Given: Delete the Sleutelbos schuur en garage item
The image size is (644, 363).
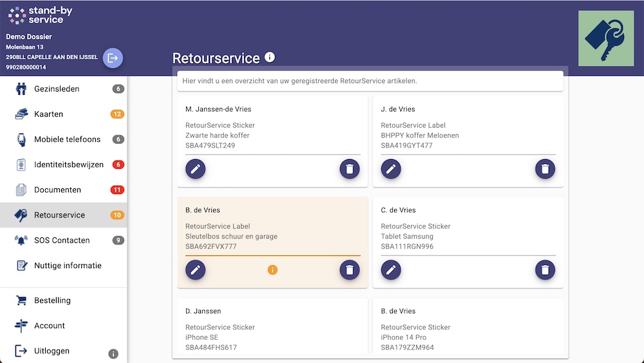Looking at the screenshot, I should 350,270.
